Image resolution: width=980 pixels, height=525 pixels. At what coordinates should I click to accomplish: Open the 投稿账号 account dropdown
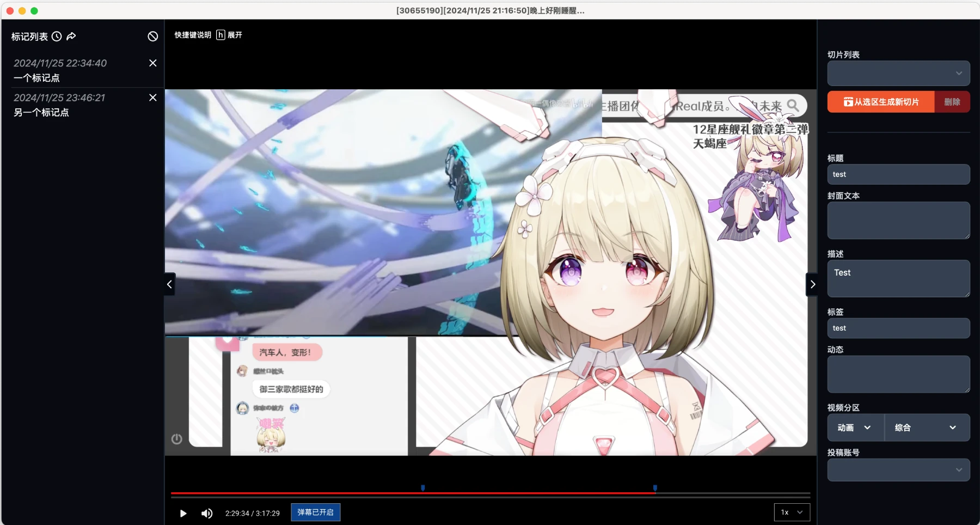click(898, 469)
